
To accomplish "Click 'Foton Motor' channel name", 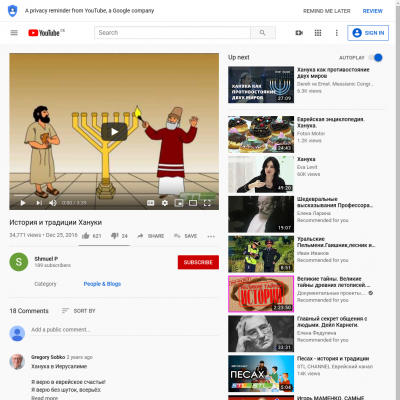I will click(x=311, y=133).
